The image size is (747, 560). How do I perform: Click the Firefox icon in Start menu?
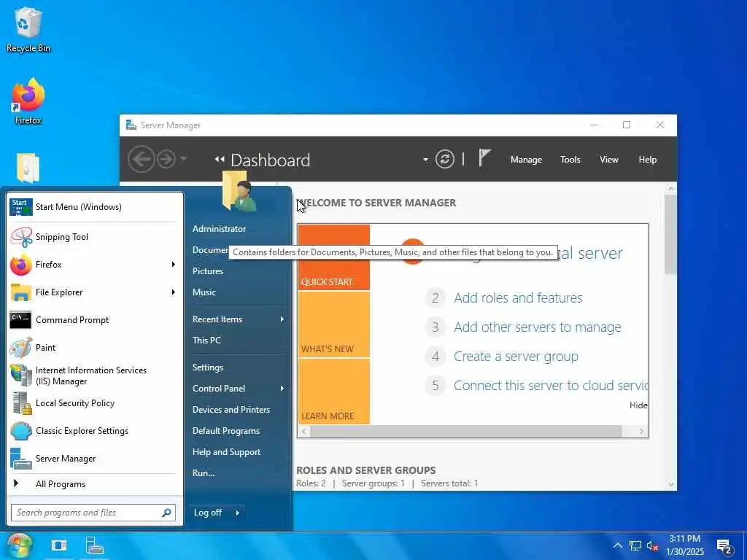(x=21, y=265)
